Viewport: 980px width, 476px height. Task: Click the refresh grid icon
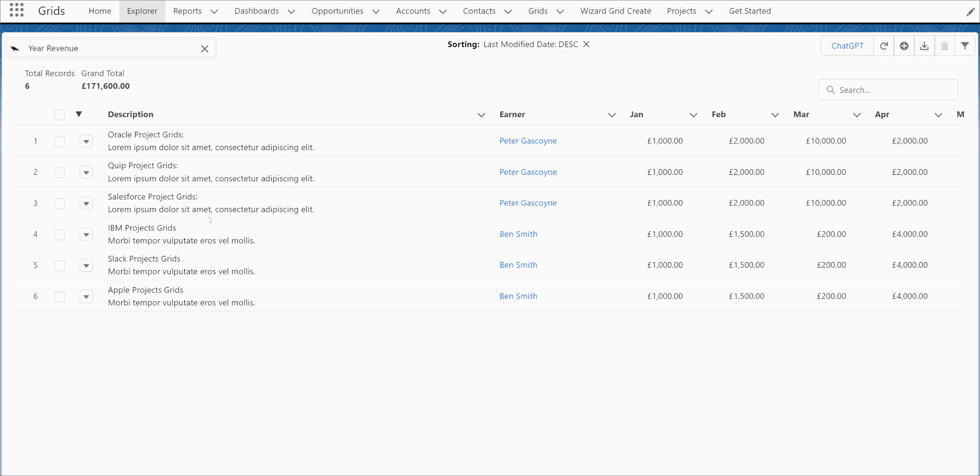[x=884, y=46]
